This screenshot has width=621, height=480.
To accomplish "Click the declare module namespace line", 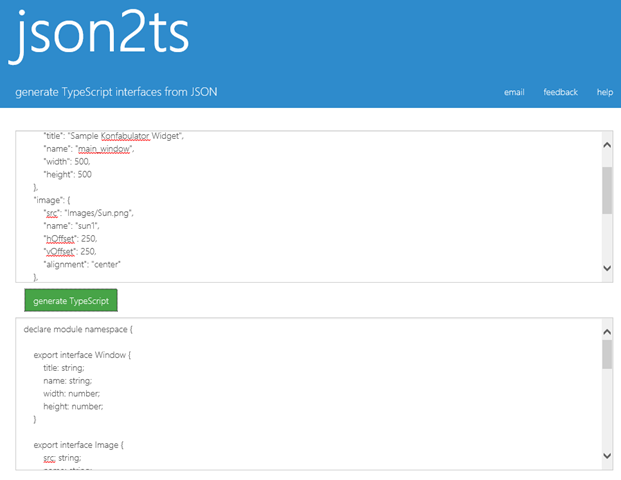I will point(78,330).
